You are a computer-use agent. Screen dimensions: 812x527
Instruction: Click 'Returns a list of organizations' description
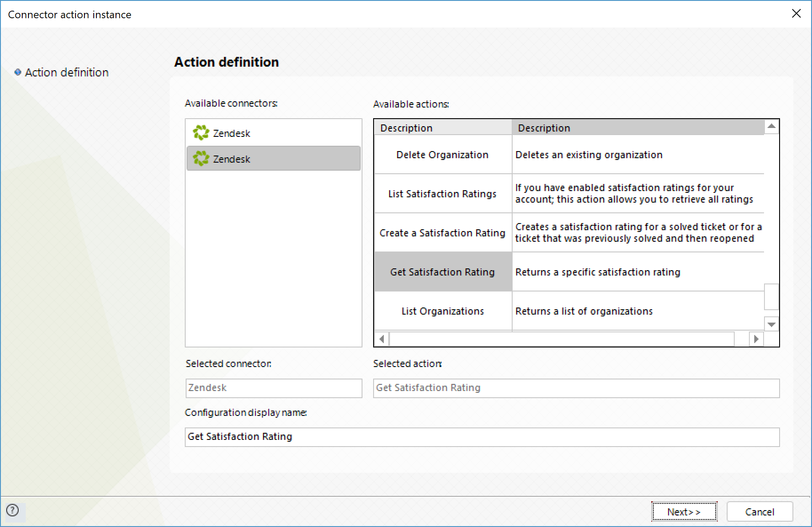click(638, 311)
